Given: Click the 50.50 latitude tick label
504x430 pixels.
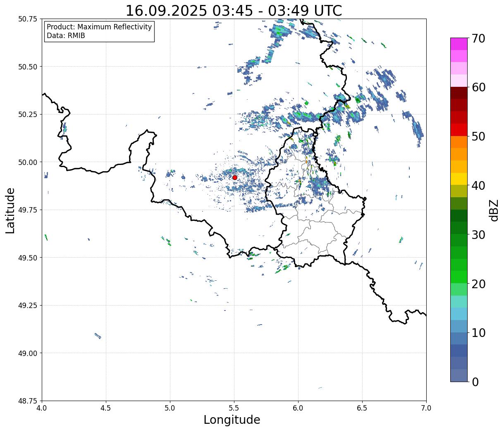Looking at the screenshot, I should (x=28, y=67).
